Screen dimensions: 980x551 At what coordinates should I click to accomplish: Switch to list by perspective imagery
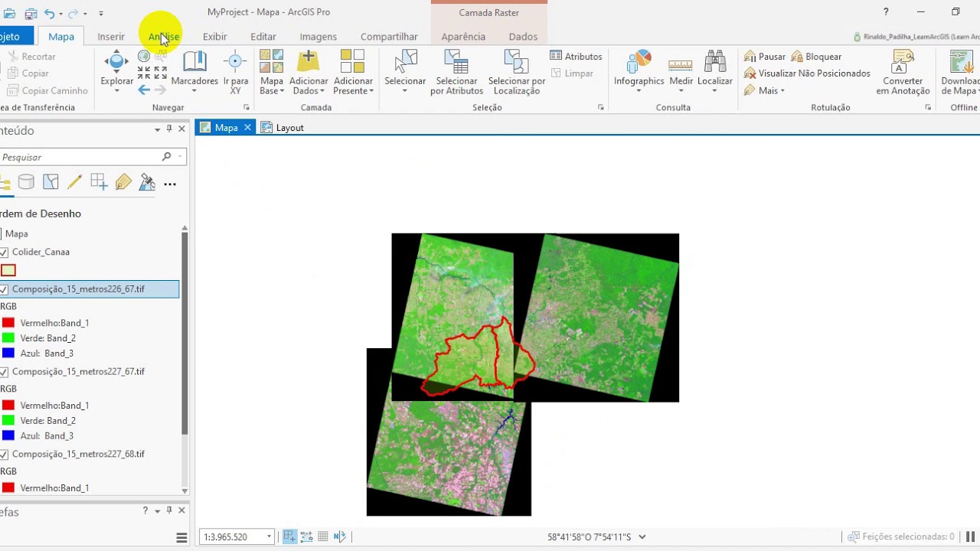coord(147,182)
